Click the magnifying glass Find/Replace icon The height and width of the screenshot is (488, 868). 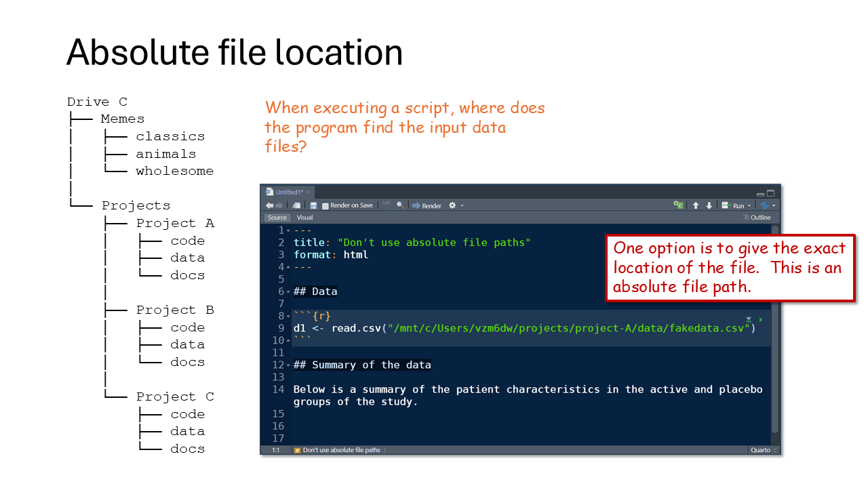(401, 205)
